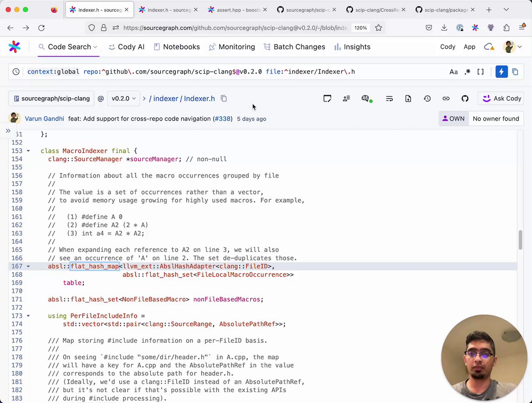The height and width of the screenshot is (403, 532).
Task: Open the Sourcegraph logo home link
Action: [x=14, y=47]
